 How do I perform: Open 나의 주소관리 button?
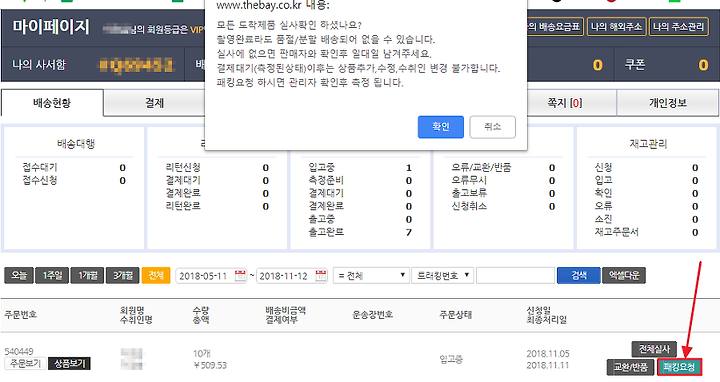coord(678,27)
